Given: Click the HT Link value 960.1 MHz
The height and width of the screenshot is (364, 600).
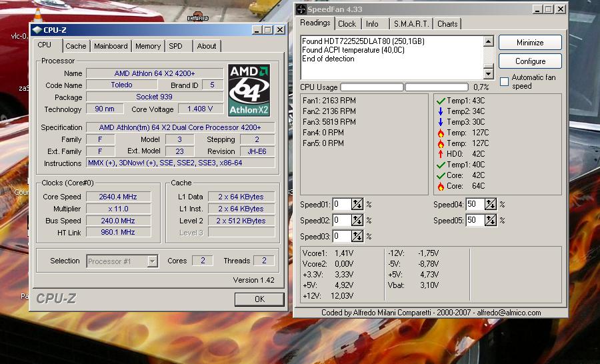Looking at the screenshot, I should coord(118,232).
